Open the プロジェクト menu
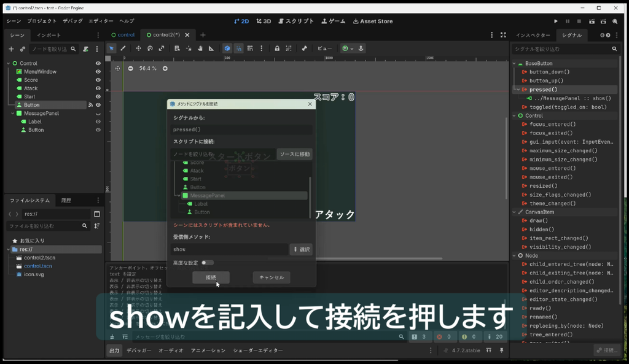The height and width of the screenshot is (364, 629). tap(42, 21)
